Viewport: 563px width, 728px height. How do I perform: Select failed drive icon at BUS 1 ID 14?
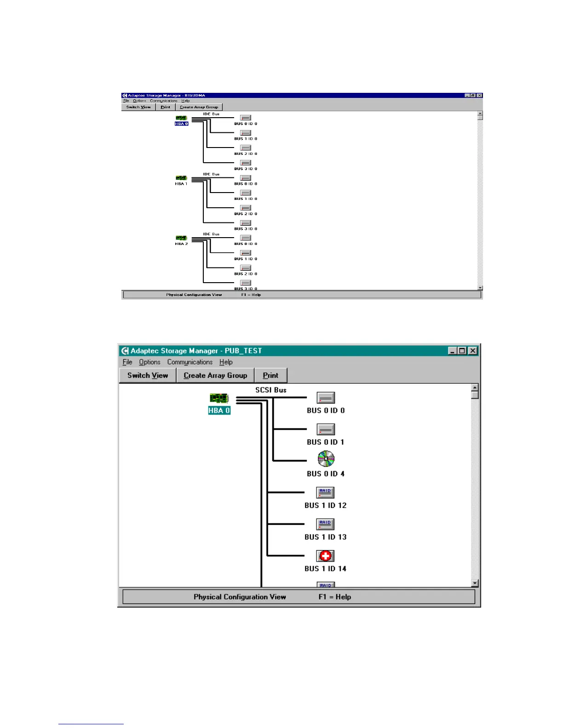tap(325, 556)
